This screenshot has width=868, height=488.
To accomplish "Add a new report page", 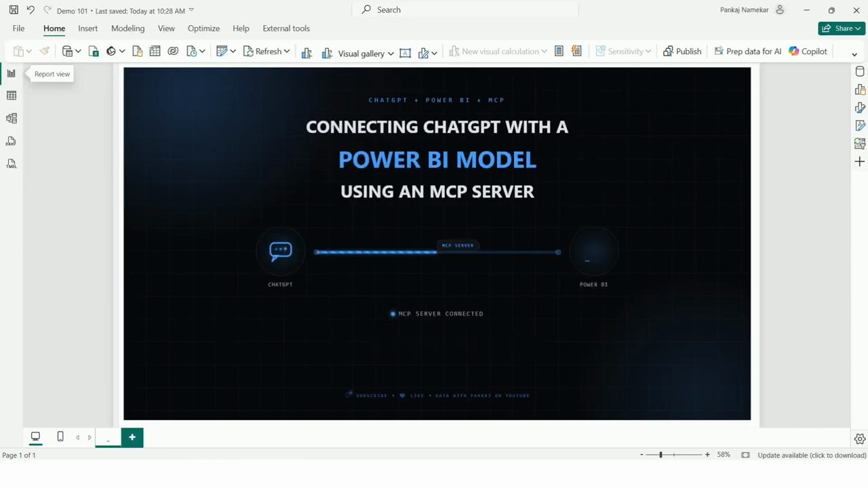I will (x=132, y=437).
